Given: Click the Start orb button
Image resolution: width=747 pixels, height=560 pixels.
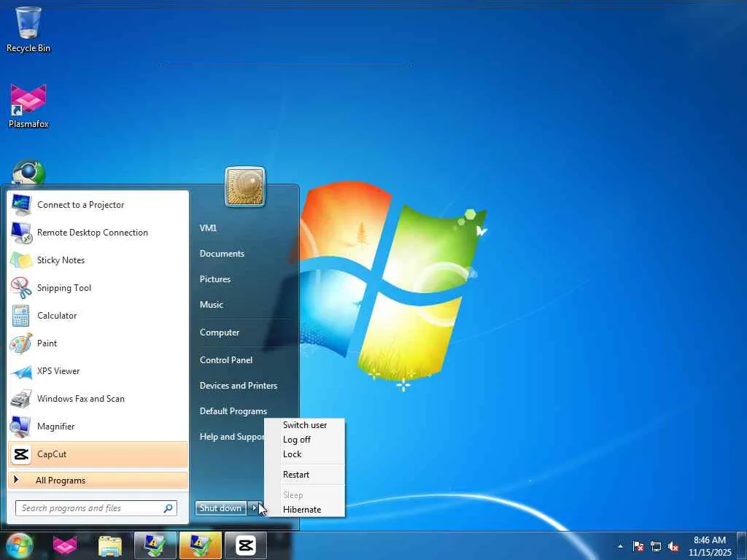Looking at the screenshot, I should [19, 545].
